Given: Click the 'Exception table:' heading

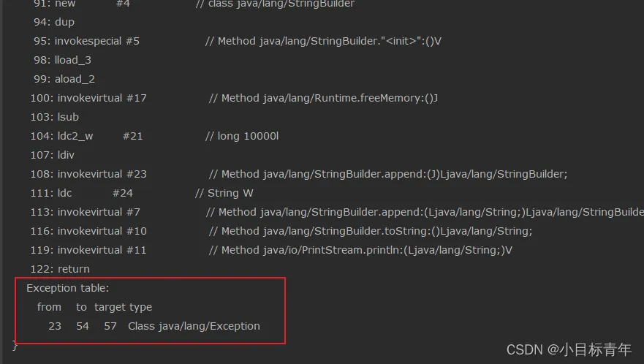Looking at the screenshot, I should tap(67, 288).
